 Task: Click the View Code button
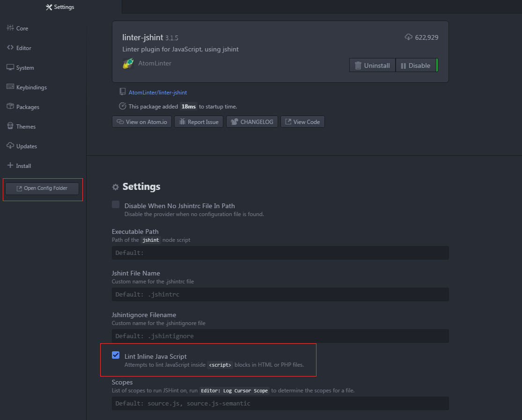coord(302,122)
